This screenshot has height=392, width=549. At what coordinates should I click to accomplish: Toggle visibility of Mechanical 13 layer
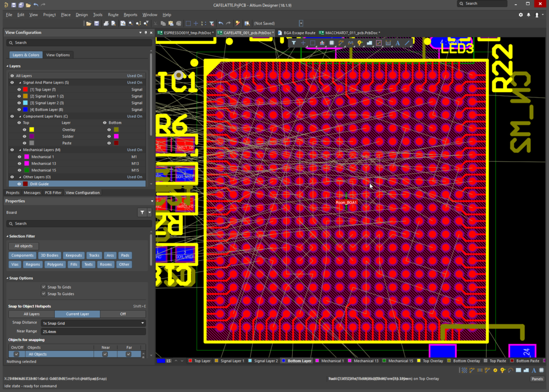(19, 164)
